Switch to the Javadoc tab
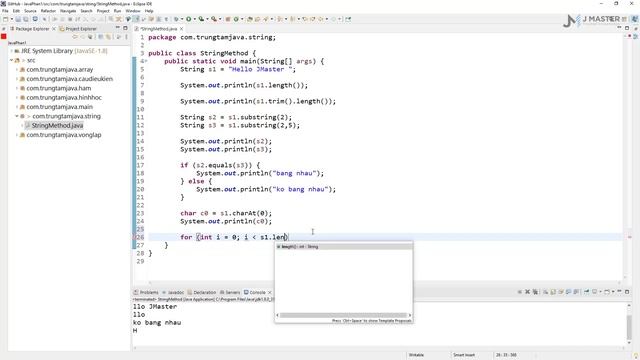Viewport: 640px width, 360px height. (173, 292)
